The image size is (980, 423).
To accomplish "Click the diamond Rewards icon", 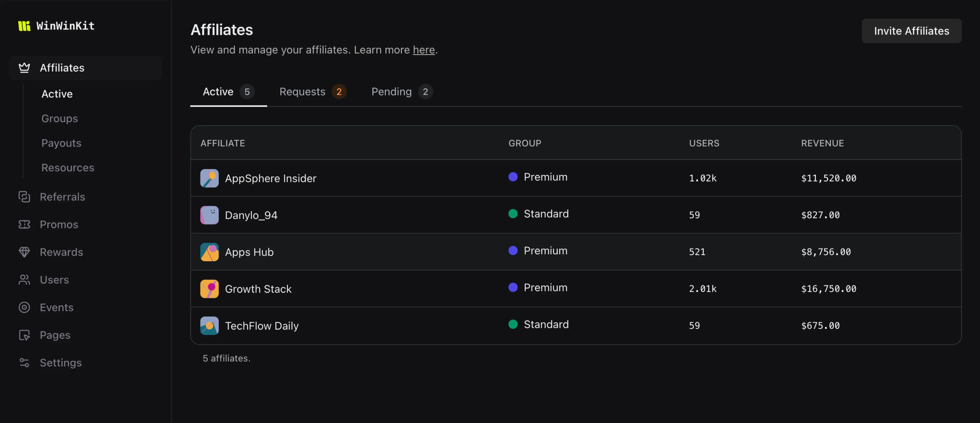I will 24,252.
